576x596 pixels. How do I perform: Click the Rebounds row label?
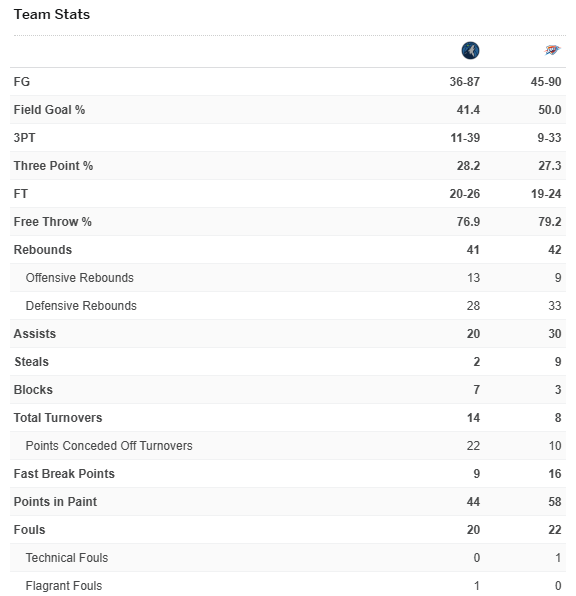click(x=43, y=250)
